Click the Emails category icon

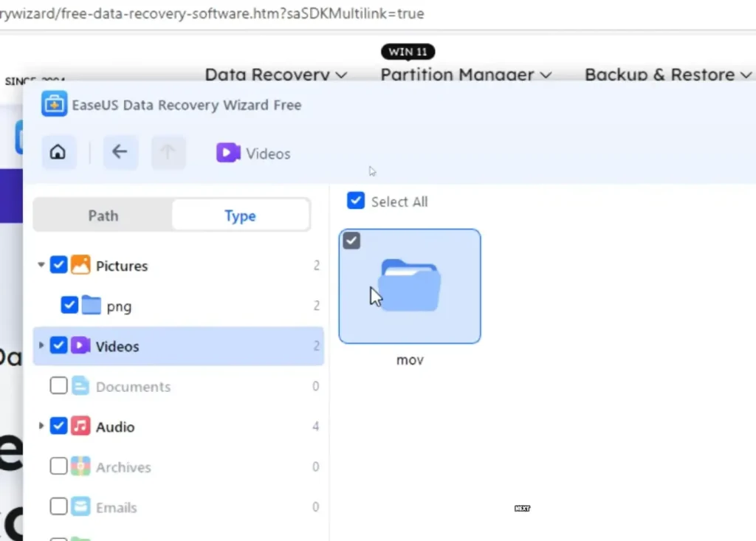[80, 506]
